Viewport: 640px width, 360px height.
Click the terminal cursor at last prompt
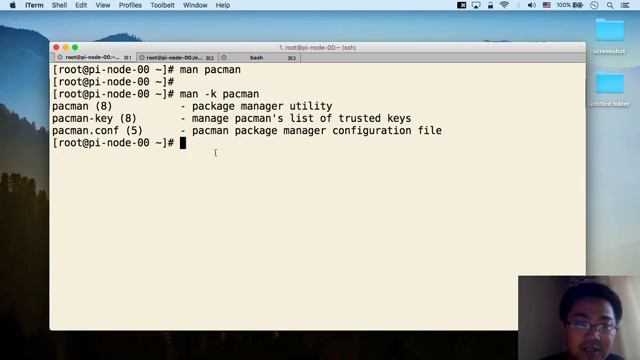coord(183,143)
